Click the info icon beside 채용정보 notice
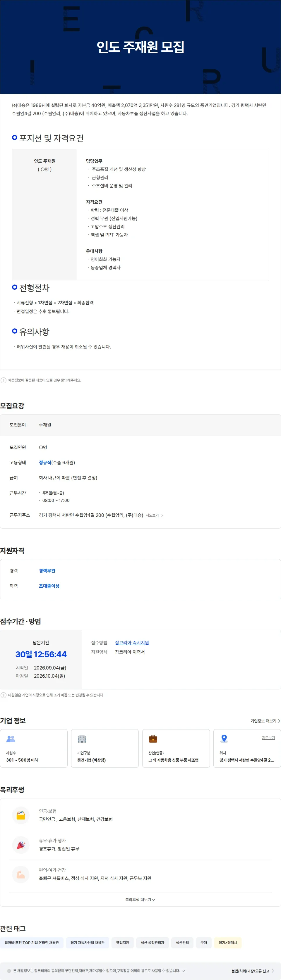The width and height of the screenshot is (281, 980). click(x=4, y=380)
